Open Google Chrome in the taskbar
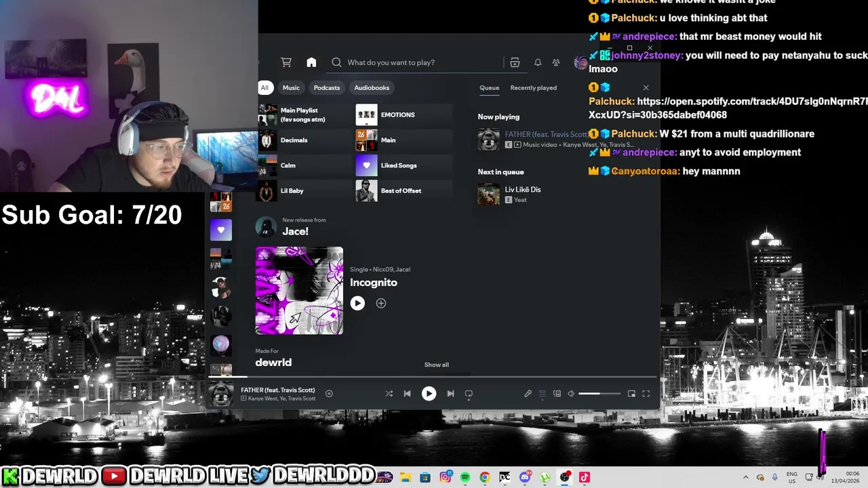This screenshot has height=488, width=868. 485,477
